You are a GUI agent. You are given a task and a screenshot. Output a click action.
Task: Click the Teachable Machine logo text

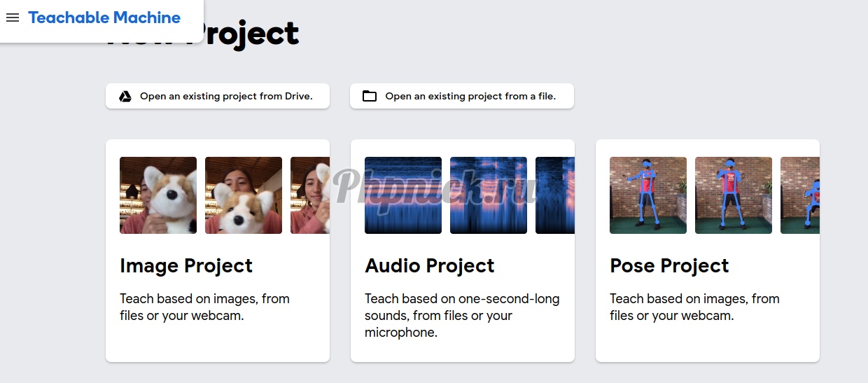(104, 18)
